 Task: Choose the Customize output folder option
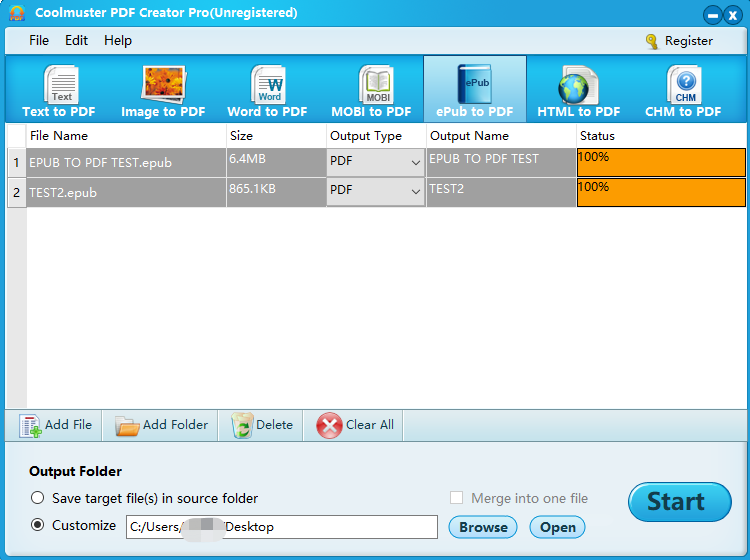click(x=37, y=525)
